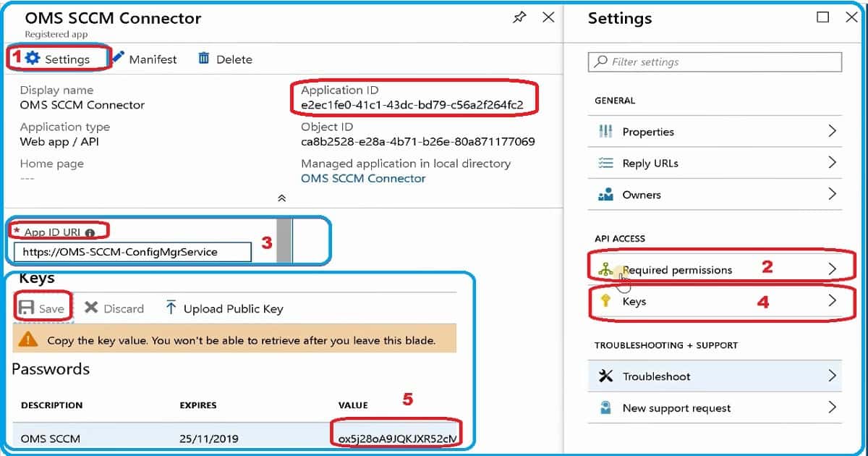Expand Owners via its chevron
The image size is (868, 456).
click(832, 194)
